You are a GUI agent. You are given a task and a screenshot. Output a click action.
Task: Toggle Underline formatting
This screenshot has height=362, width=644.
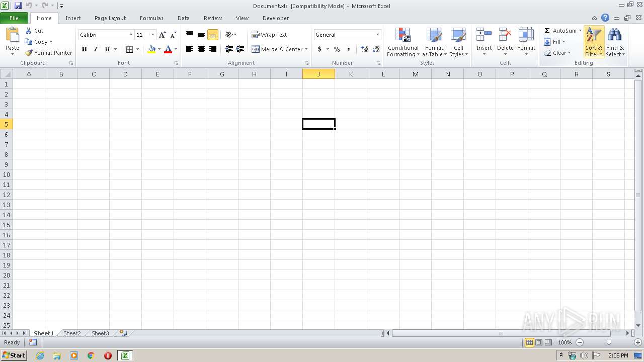(107, 49)
